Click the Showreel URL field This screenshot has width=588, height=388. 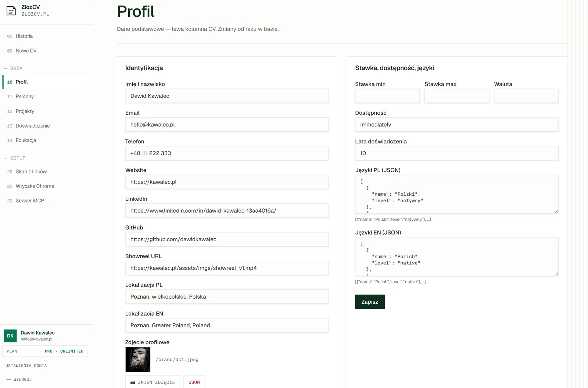point(227,268)
